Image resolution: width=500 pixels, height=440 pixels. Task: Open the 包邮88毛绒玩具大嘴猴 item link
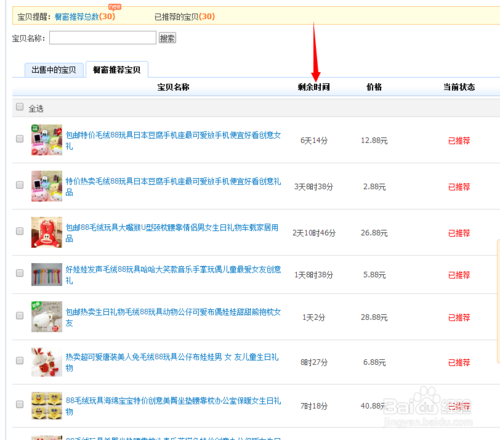click(x=172, y=233)
